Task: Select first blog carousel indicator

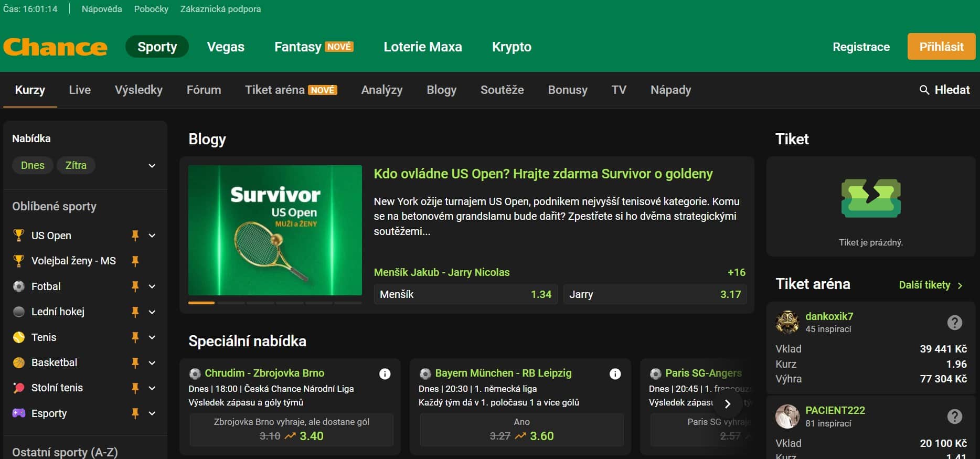Action: [201, 303]
